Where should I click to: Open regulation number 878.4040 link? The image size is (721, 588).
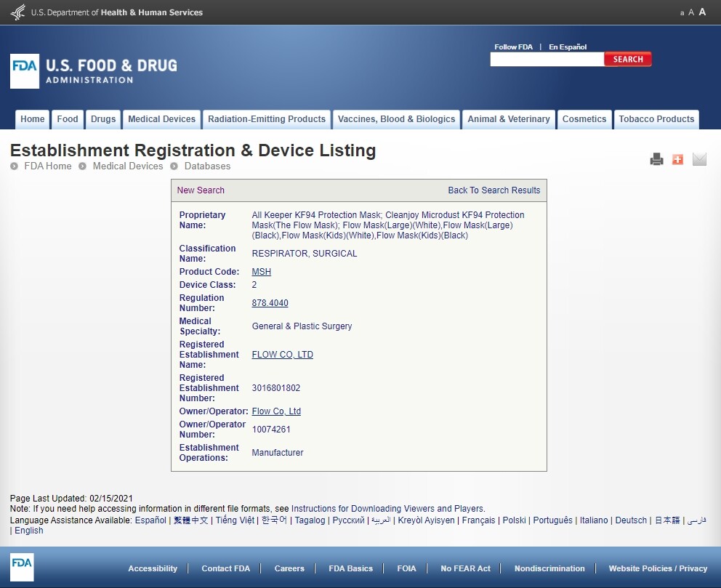270,303
